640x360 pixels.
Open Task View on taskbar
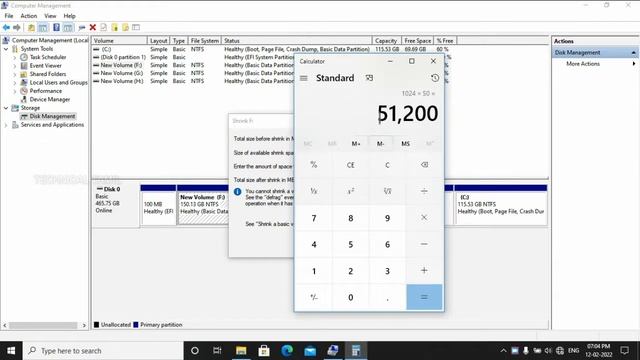217,351
